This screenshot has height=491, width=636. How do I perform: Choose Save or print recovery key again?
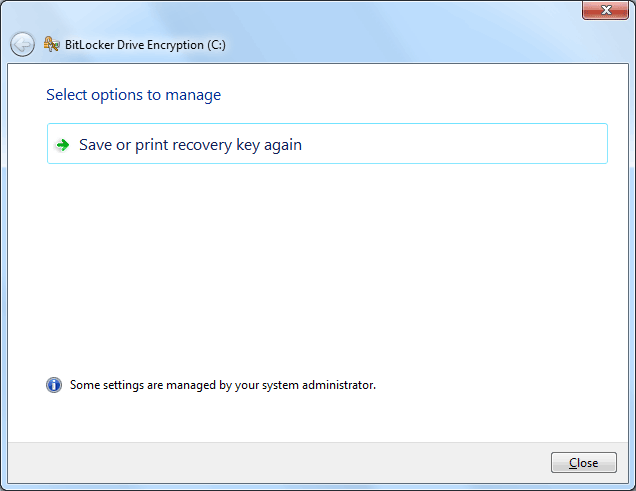(327, 144)
